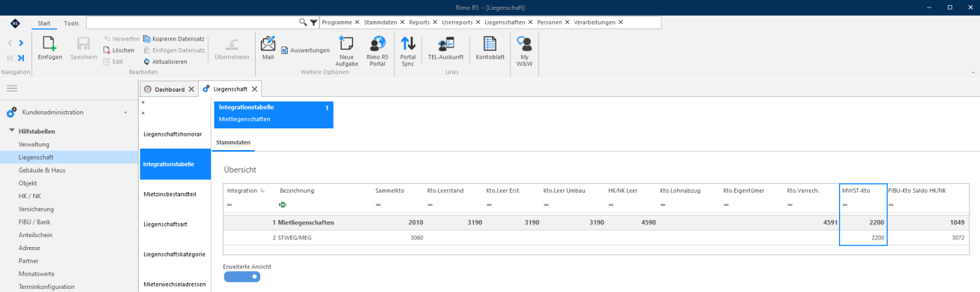Jump to the first record arrow
The image size is (980, 292).
click(x=10, y=58)
